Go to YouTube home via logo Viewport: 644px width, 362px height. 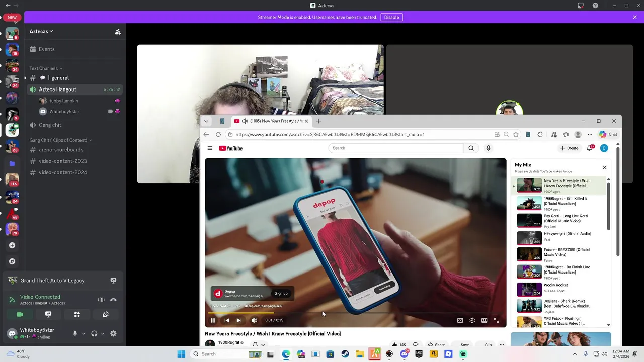tap(230, 148)
